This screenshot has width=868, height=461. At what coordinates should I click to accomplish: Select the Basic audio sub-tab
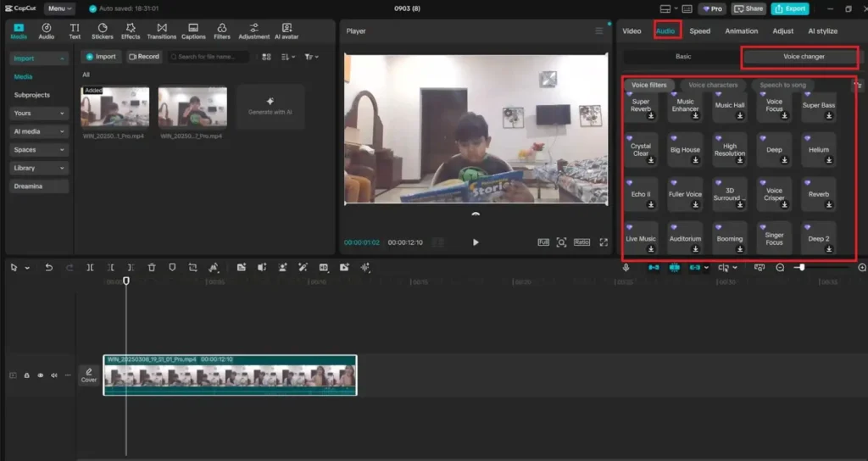click(x=683, y=57)
